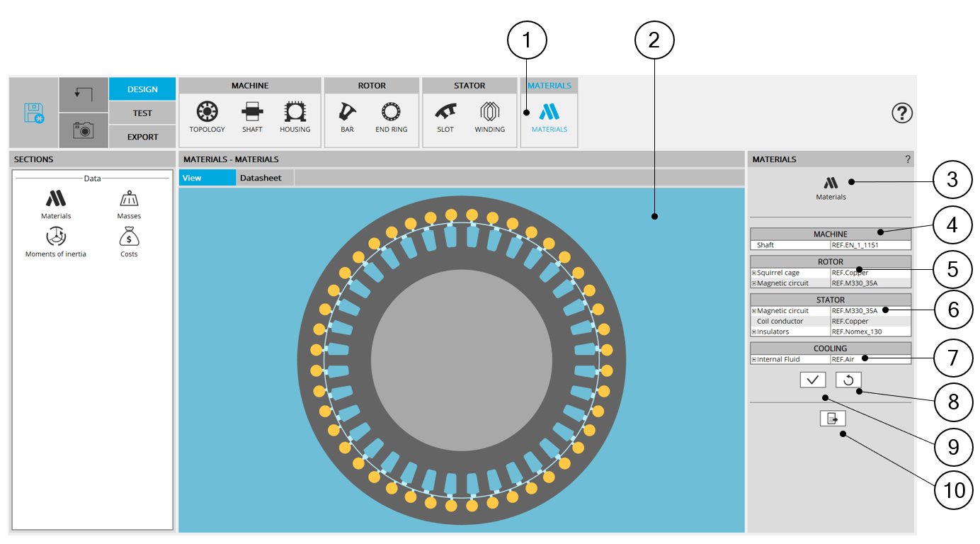Select the rotor Bar icon

click(x=347, y=113)
